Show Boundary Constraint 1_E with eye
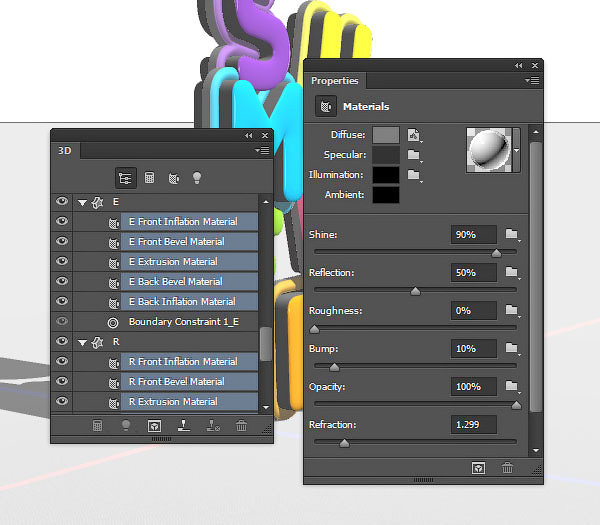Image resolution: width=600 pixels, height=525 pixels. [62, 321]
